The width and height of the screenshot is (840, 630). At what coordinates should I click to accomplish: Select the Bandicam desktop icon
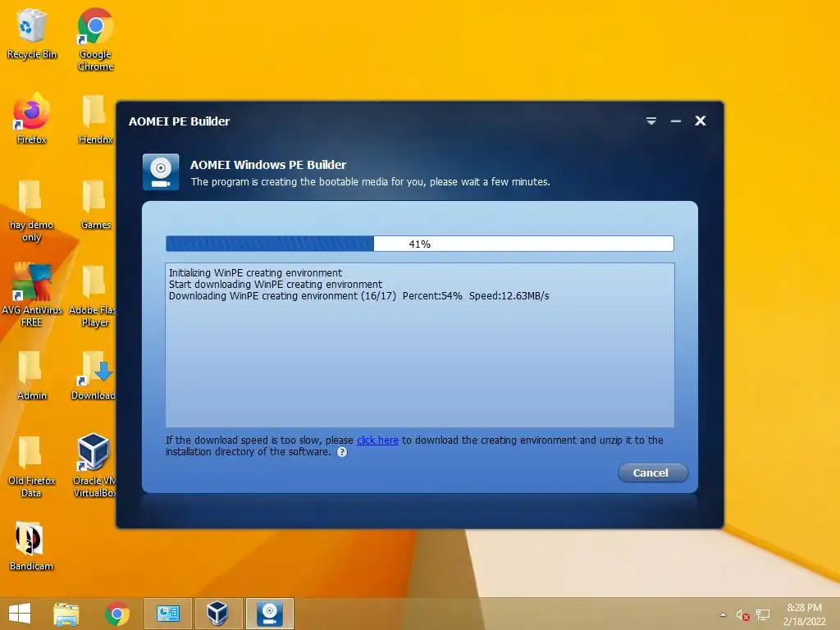tap(31, 546)
